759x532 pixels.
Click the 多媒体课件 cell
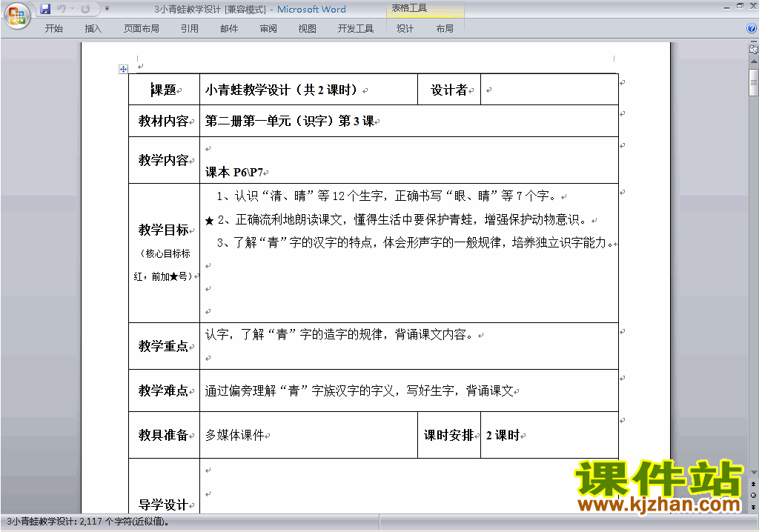pyautogui.click(x=308, y=435)
